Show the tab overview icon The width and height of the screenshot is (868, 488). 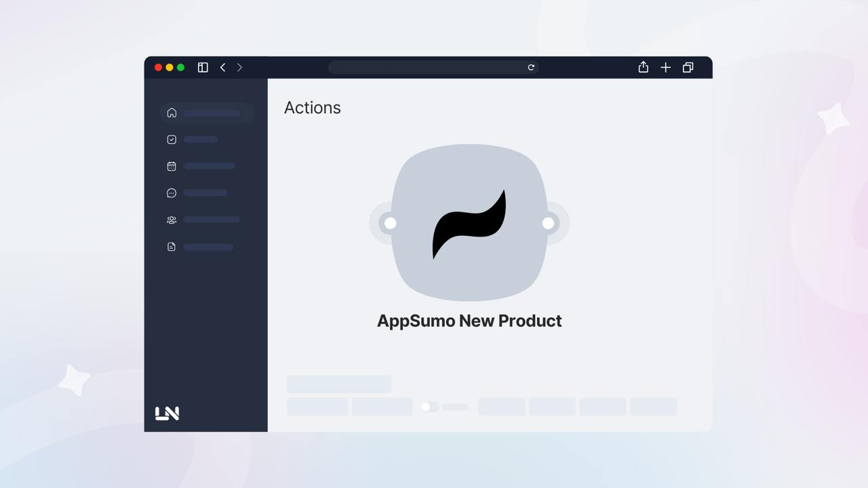click(688, 67)
